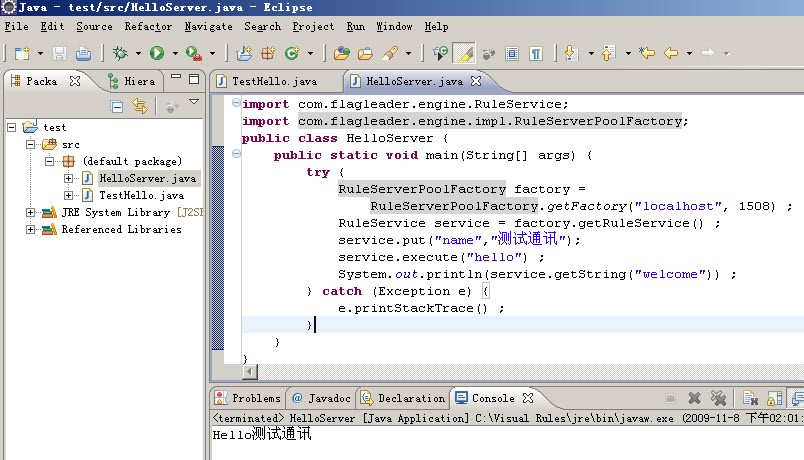
Task: Collapse All in Package Explorer
Action: (117, 107)
